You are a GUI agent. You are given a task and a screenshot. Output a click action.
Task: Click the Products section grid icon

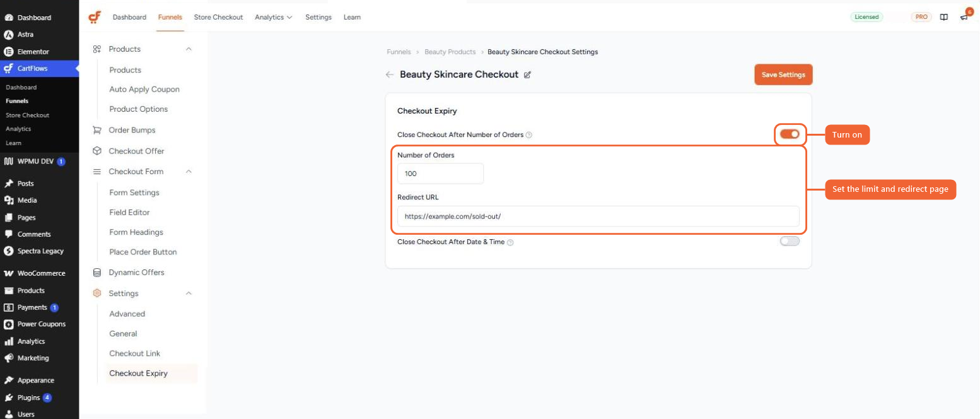pos(97,49)
